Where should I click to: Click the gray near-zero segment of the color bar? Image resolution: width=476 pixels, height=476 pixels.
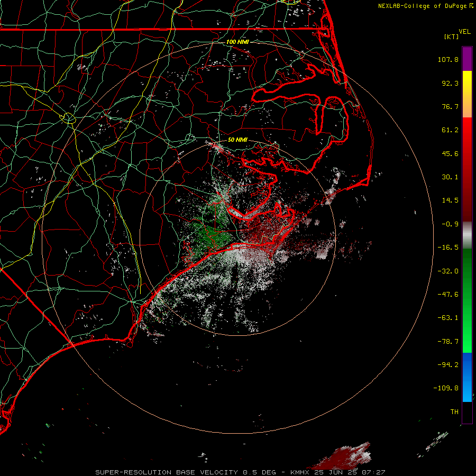point(467,235)
